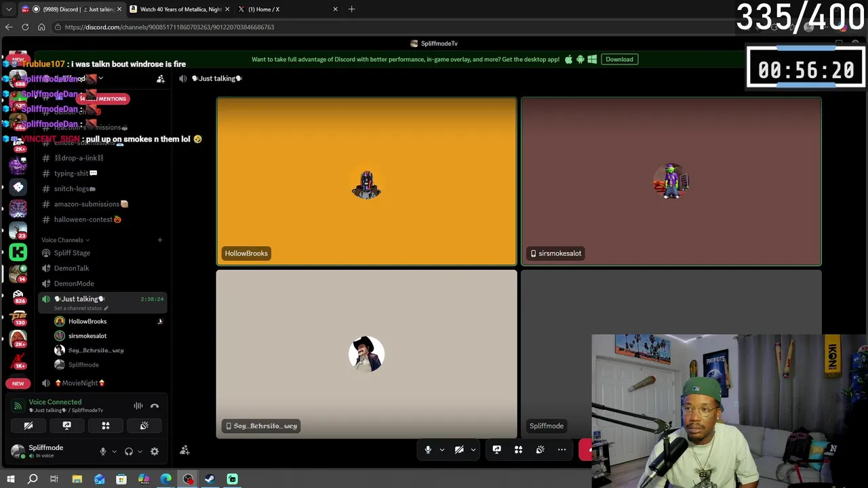Viewport: 868px width, 488px height.
Task: Go to browser home page
Action: pos(41,27)
